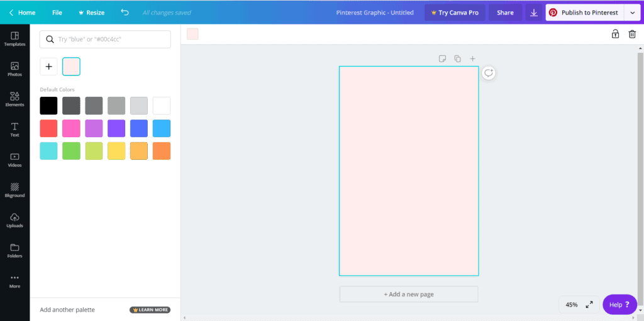Select the turquoise default color
This screenshot has width=644, height=321.
coord(48,151)
